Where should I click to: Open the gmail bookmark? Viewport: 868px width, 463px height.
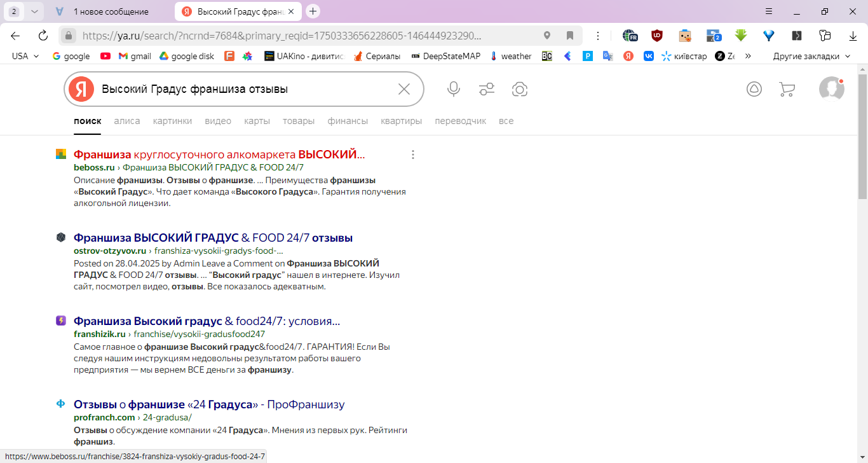point(135,56)
